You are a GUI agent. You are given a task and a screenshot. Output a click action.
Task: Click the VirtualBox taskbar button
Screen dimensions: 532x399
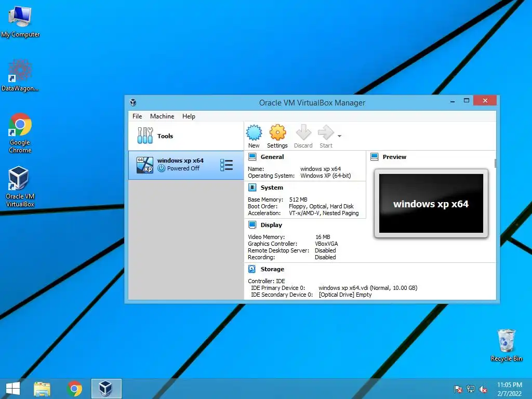coord(106,389)
